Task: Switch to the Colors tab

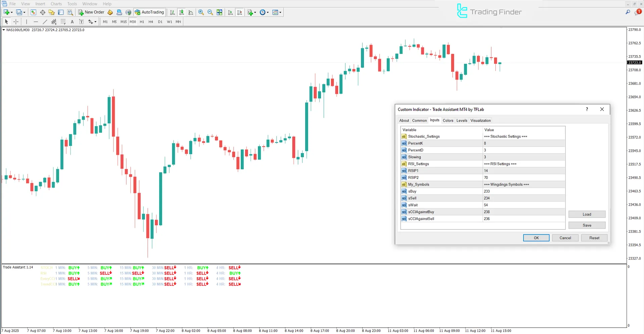Action: (448, 120)
